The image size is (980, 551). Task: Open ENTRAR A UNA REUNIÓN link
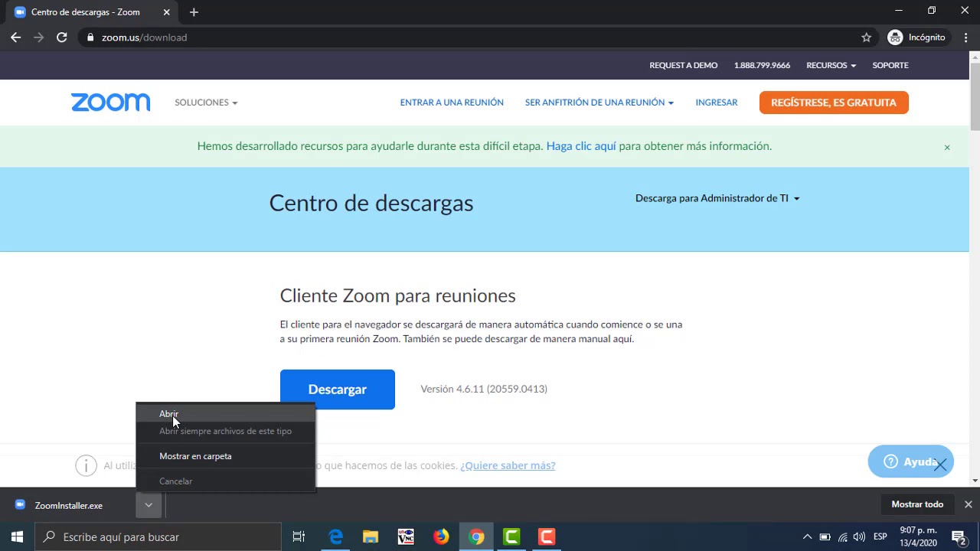tap(452, 103)
